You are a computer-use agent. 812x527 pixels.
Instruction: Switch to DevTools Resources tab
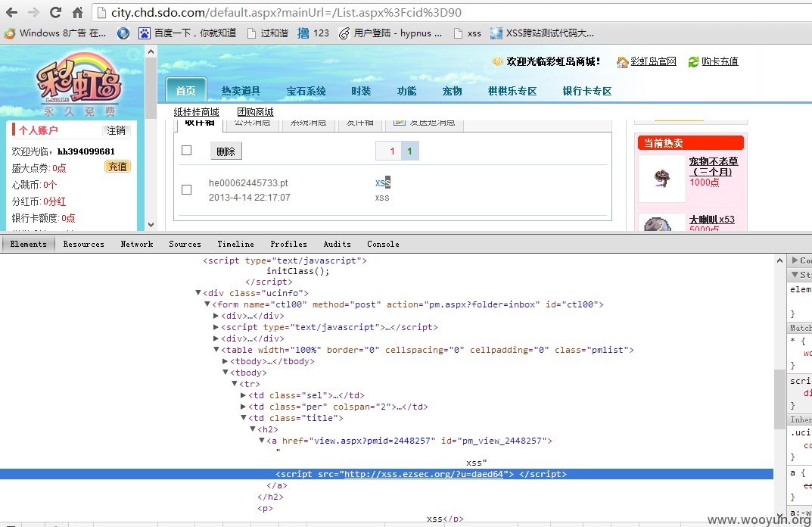pos(83,244)
